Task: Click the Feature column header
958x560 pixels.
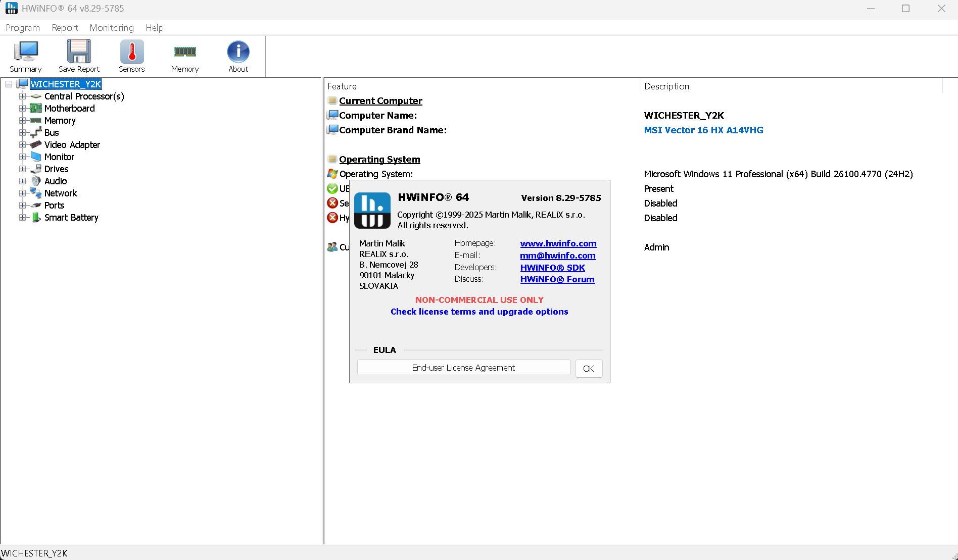Action: click(x=342, y=86)
